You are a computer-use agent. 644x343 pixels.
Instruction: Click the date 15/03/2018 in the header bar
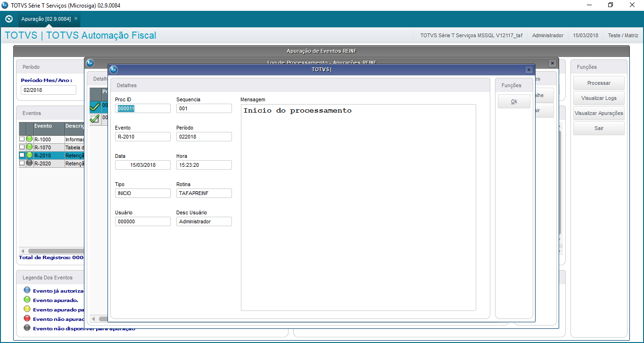click(x=586, y=35)
